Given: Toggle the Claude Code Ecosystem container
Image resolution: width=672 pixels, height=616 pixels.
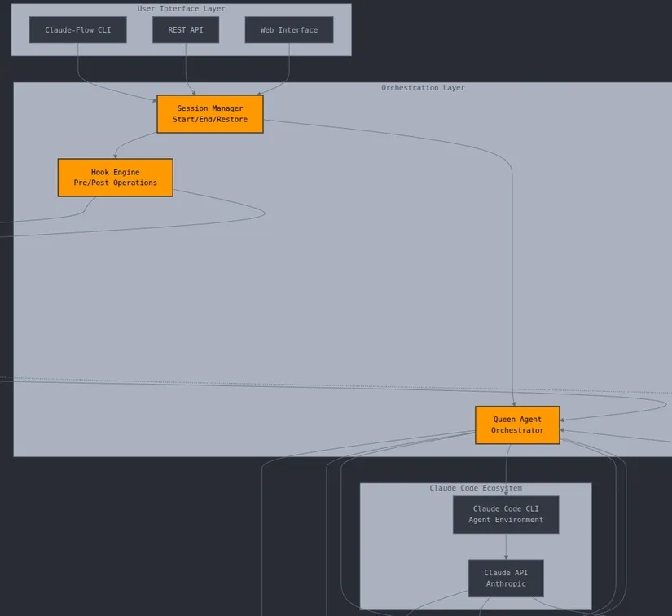Looking at the screenshot, I should coord(476,487).
